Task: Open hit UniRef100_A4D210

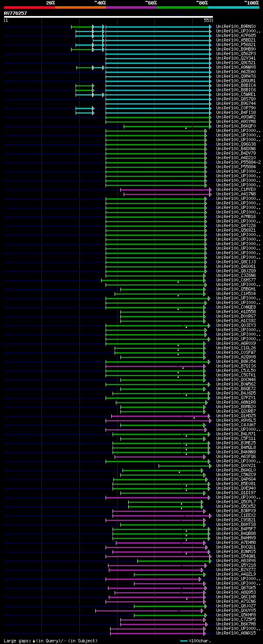Action: (x=236, y=158)
